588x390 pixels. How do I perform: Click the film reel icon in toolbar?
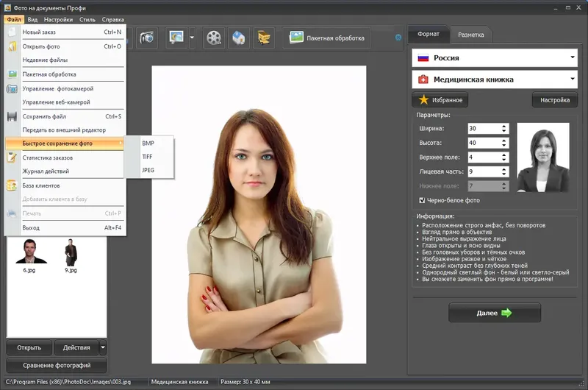coord(214,38)
